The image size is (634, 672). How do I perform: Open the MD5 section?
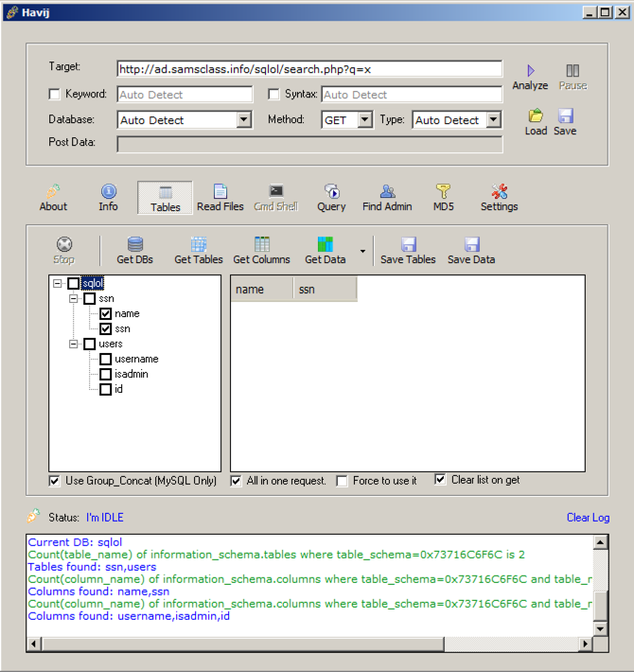(444, 198)
